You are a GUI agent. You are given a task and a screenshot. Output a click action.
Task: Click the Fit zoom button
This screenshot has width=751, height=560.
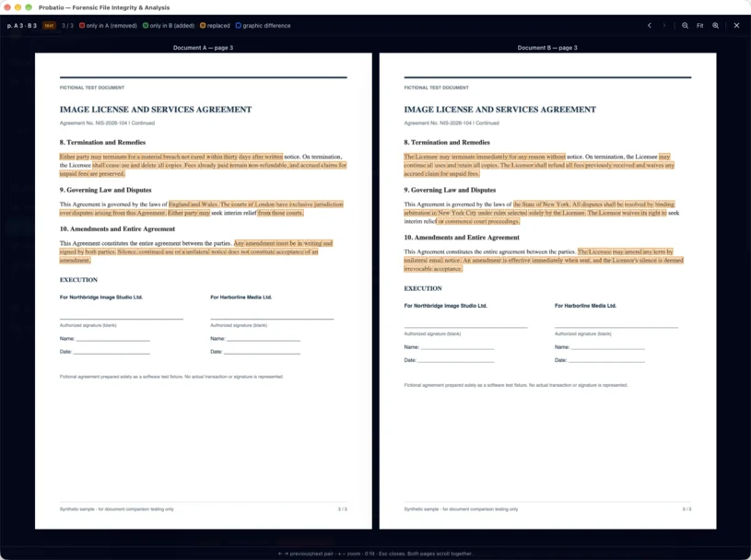point(700,26)
